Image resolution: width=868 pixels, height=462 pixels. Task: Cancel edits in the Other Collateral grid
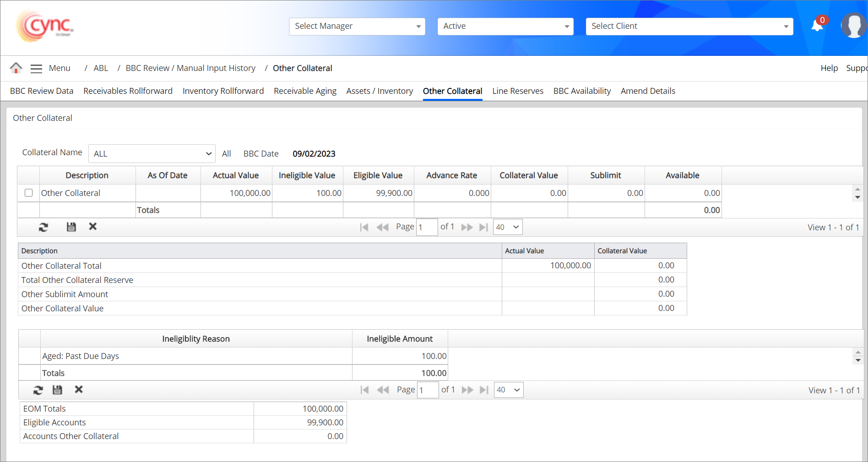tap(93, 227)
